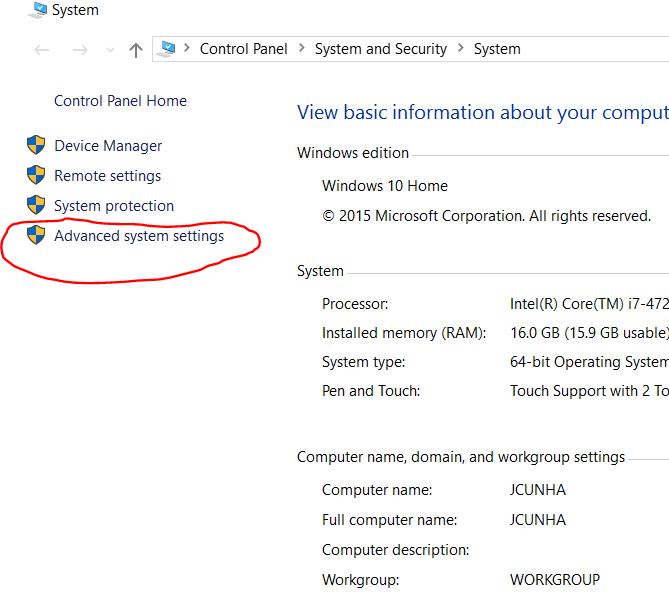Select Control Panel breadcrumb
The width and height of the screenshot is (669, 592).
(244, 49)
